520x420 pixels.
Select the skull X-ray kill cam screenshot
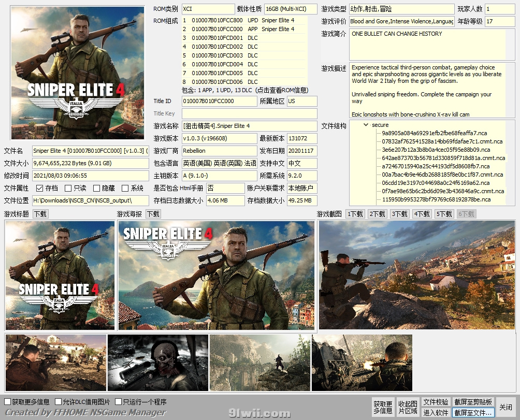pos(158,363)
